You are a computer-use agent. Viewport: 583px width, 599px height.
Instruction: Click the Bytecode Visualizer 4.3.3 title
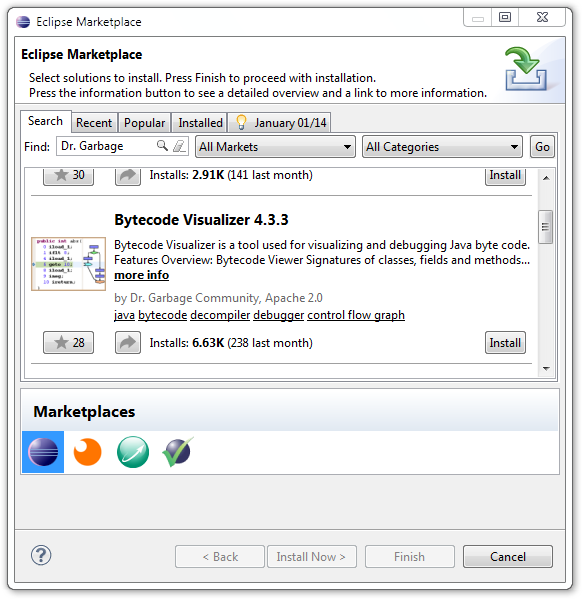pyautogui.click(x=201, y=220)
